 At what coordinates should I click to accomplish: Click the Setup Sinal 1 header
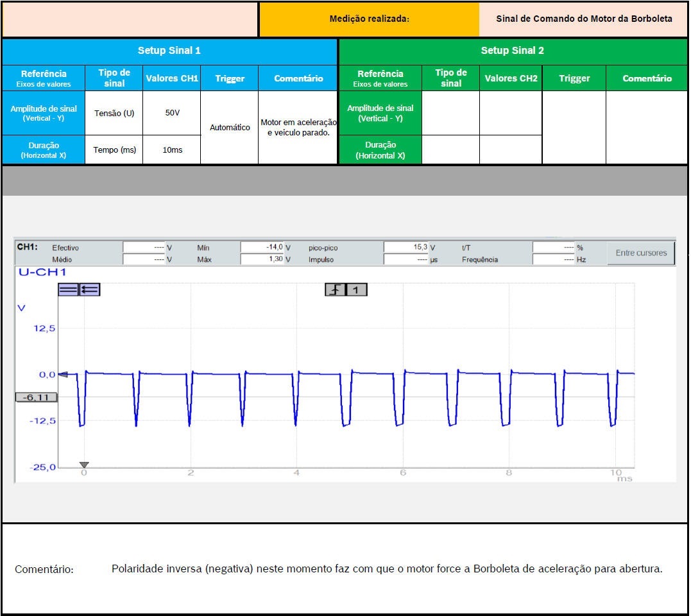pyautogui.click(x=169, y=51)
